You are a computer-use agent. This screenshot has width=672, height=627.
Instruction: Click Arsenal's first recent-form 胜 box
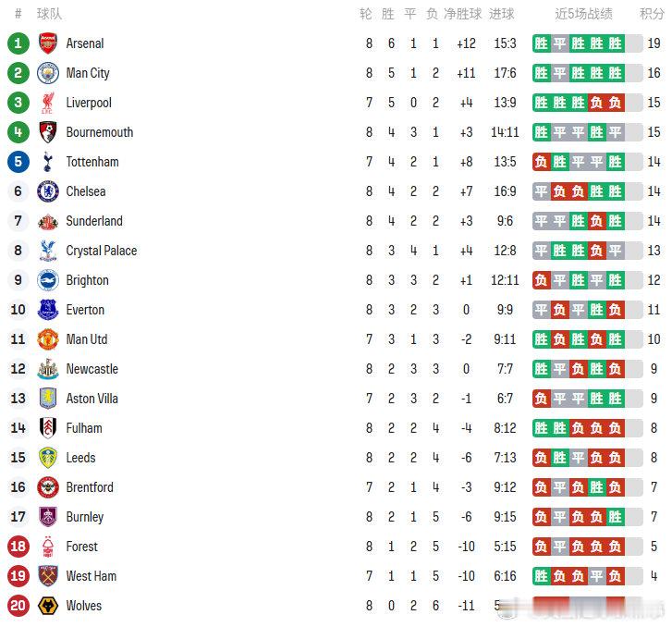(x=542, y=43)
